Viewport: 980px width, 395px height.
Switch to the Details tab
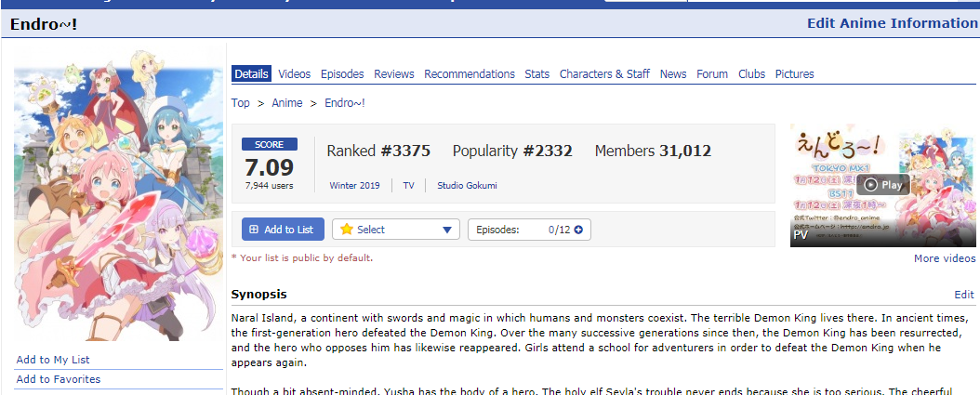coord(251,73)
